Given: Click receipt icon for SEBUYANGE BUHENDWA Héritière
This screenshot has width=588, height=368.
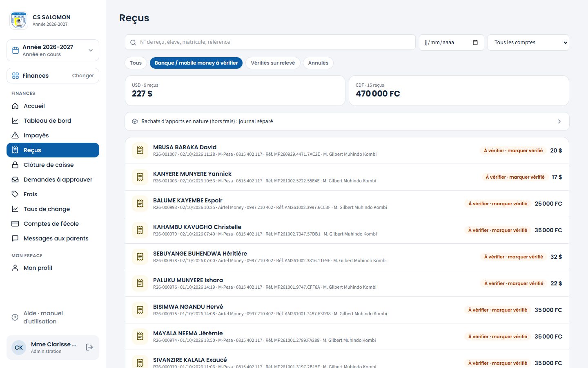Looking at the screenshot, I should (x=140, y=257).
